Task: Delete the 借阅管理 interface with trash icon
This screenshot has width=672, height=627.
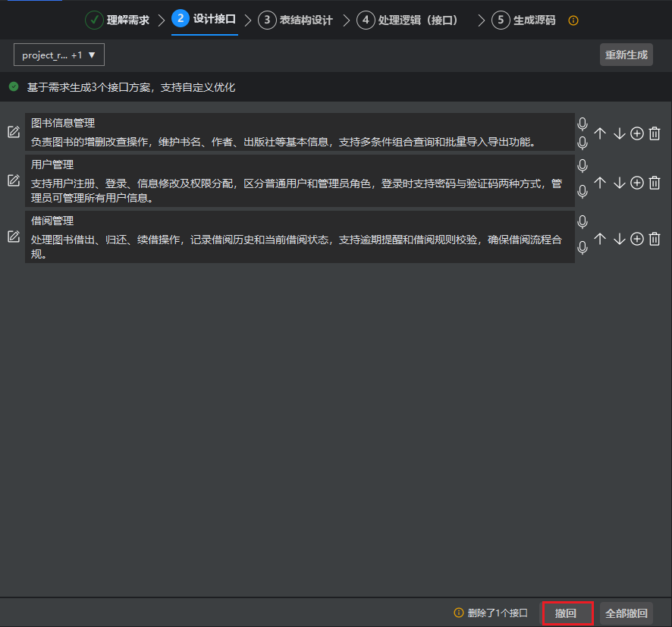Action: click(x=655, y=239)
